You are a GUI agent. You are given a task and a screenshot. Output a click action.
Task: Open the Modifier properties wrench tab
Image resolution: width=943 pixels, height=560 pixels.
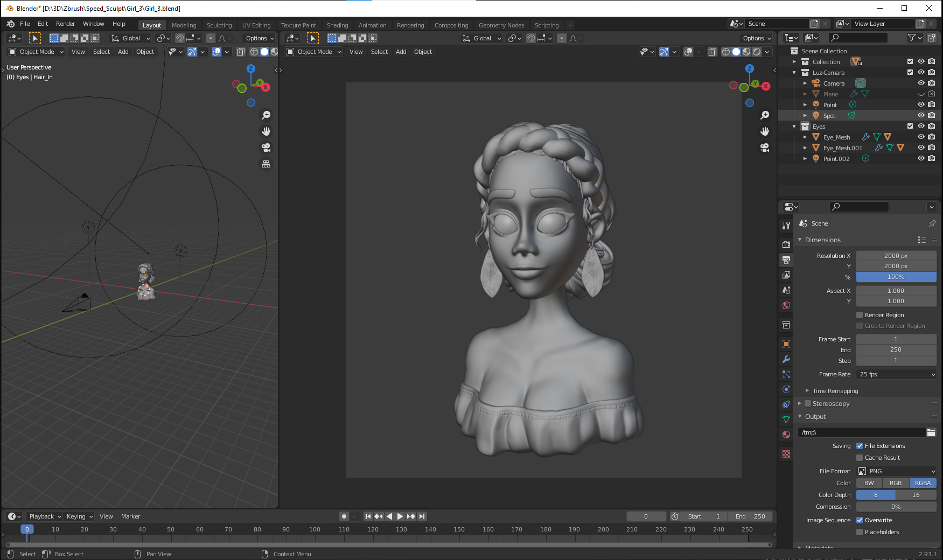click(x=786, y=359)
